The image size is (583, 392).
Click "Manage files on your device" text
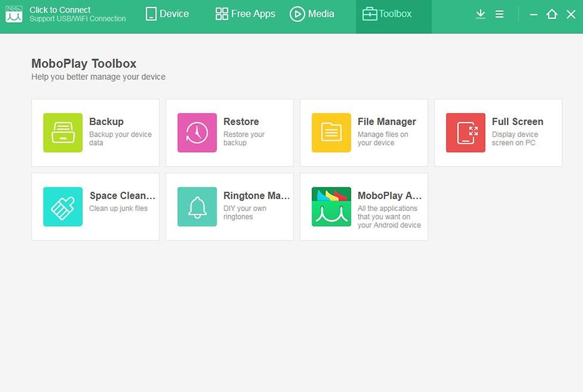[x=383, y=138]
